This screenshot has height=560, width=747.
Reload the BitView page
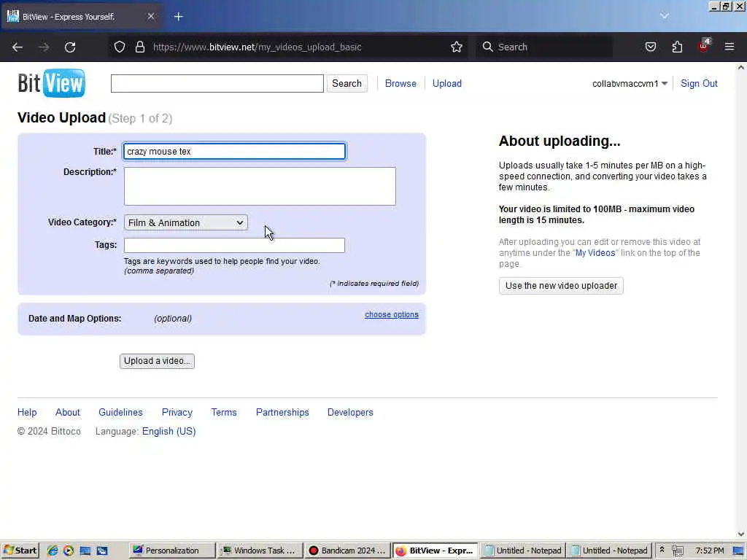[x=70, y=47]
